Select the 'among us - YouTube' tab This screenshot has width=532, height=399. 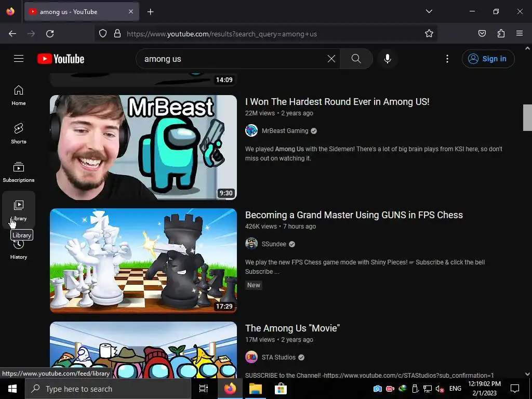click(82, 11)
